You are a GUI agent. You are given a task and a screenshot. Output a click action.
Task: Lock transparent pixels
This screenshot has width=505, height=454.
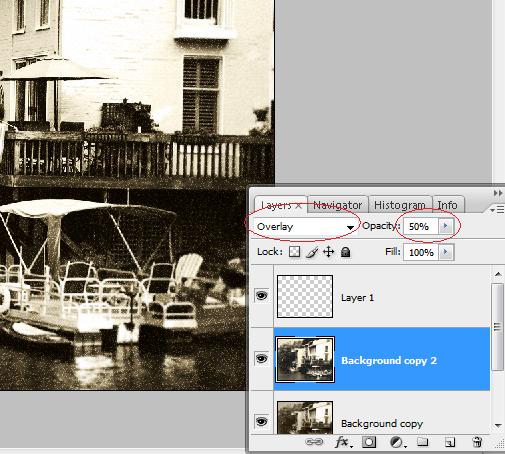pyautogui.click(x=294, y=252)
